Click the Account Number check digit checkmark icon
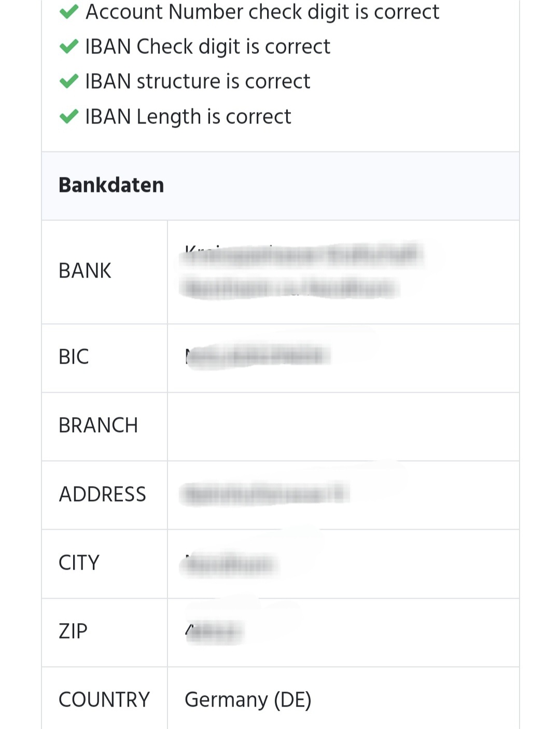 pyautogui.click(x=69, y=11)
